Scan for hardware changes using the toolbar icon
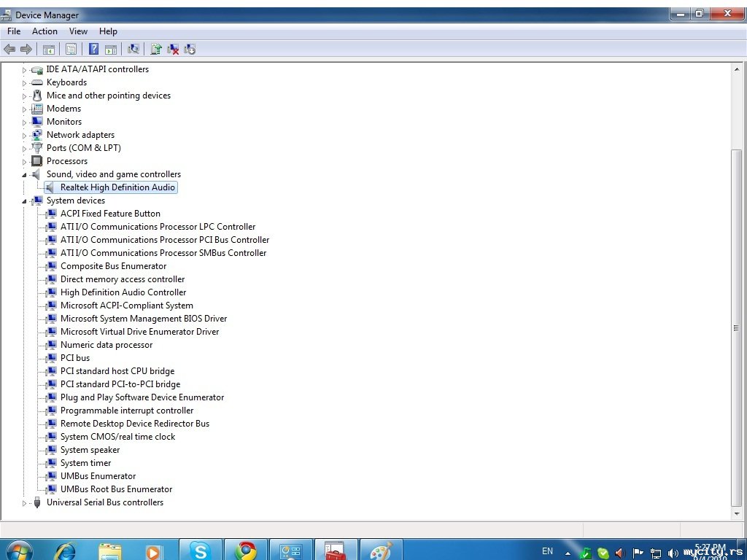 click(x=133, y=49)
